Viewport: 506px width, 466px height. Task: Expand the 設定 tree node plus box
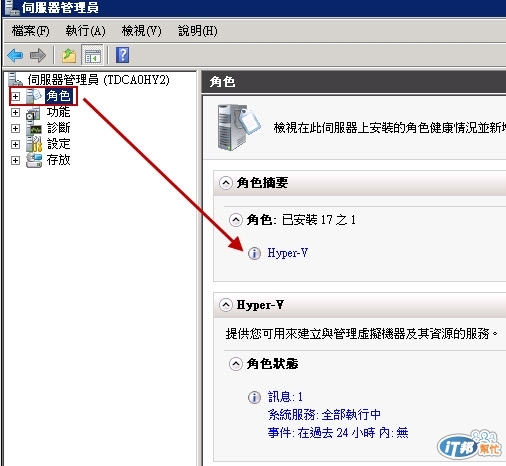[x=15, y=144]
